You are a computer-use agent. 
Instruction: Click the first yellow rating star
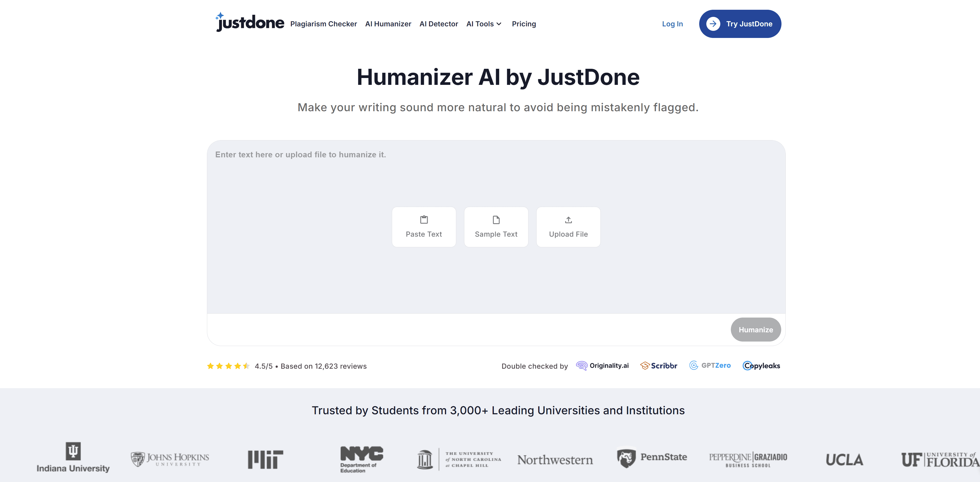click(210, 366)
